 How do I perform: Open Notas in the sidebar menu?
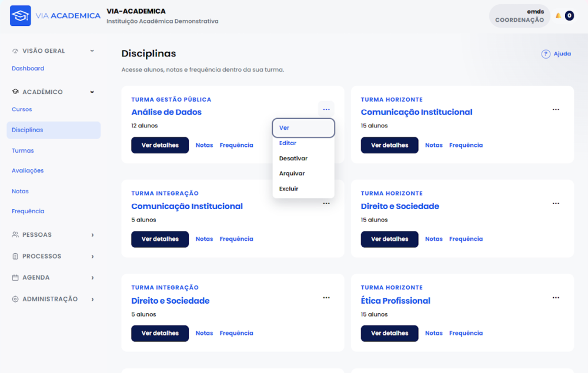[x=20, y=191]
